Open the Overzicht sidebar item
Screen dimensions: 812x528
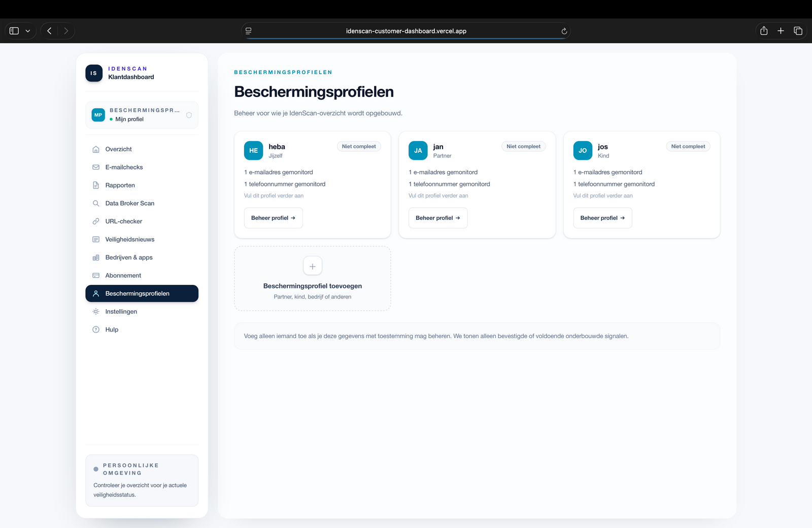142,149
